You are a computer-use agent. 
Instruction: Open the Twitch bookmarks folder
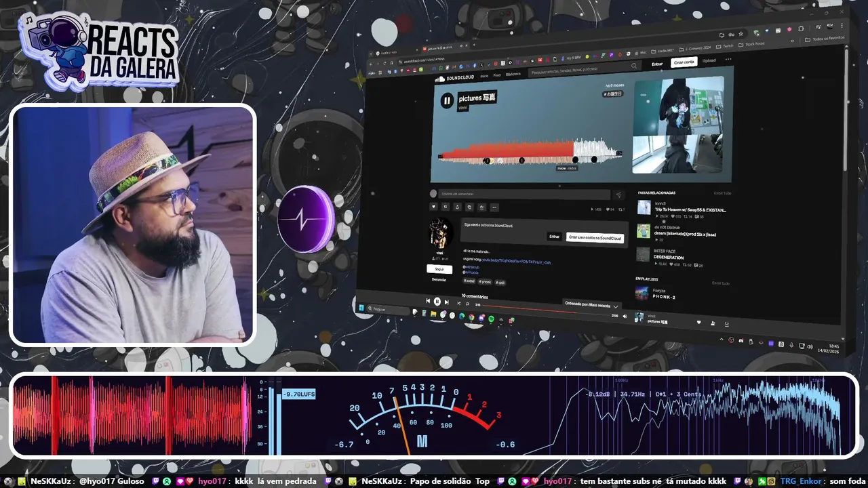724,46
